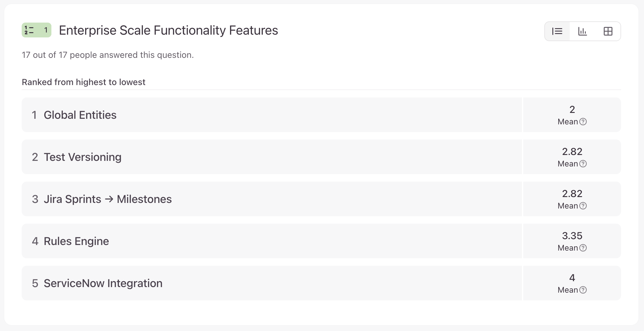Click help icon beside Rules Engine mean

click(x=583, y=248)
